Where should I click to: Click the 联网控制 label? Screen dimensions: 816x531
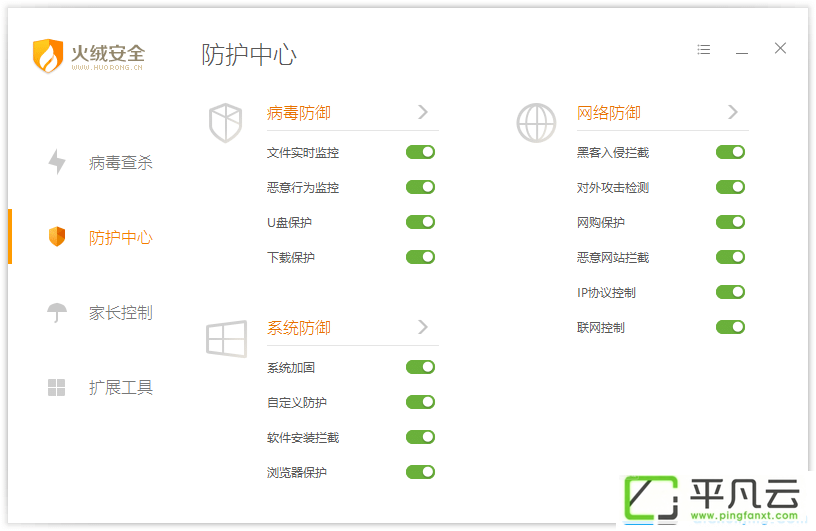click(x=601, y=327)
